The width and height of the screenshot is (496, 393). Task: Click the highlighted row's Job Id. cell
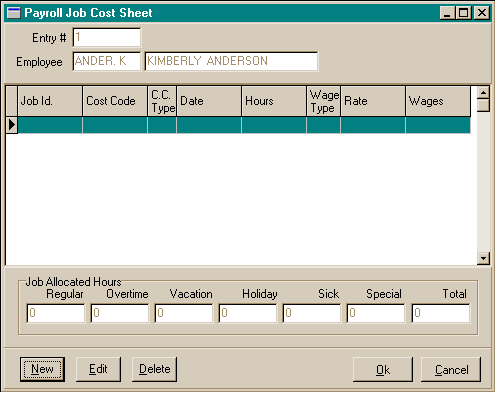[x=50, y=125]
